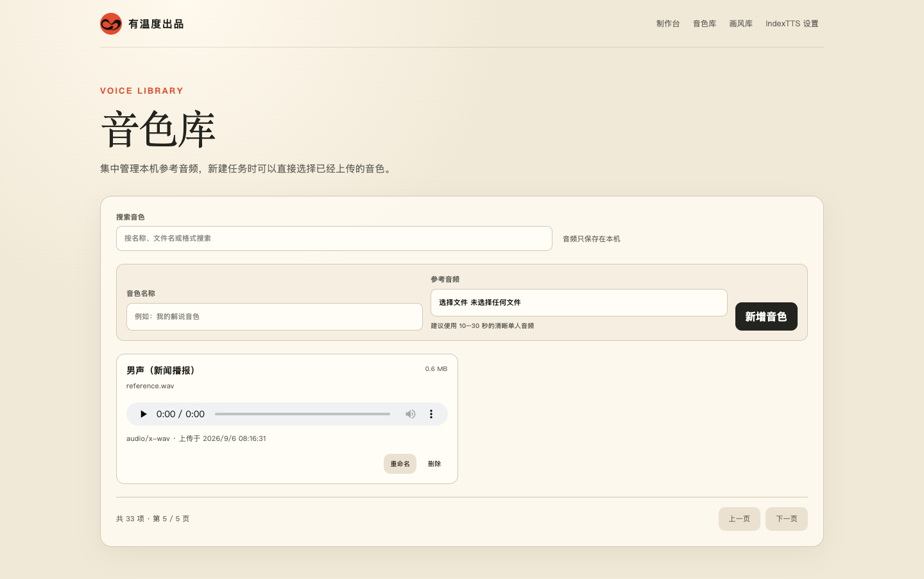This screenshot has height=579, width=924.
Task: Click the 下一页 pagination button
Action: click(787, 519)
